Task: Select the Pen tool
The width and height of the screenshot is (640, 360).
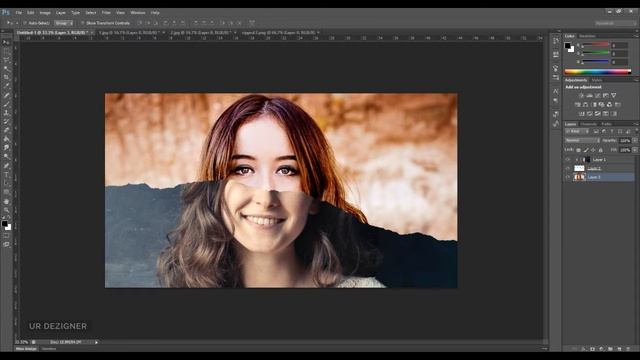Action: click(6, 166)
